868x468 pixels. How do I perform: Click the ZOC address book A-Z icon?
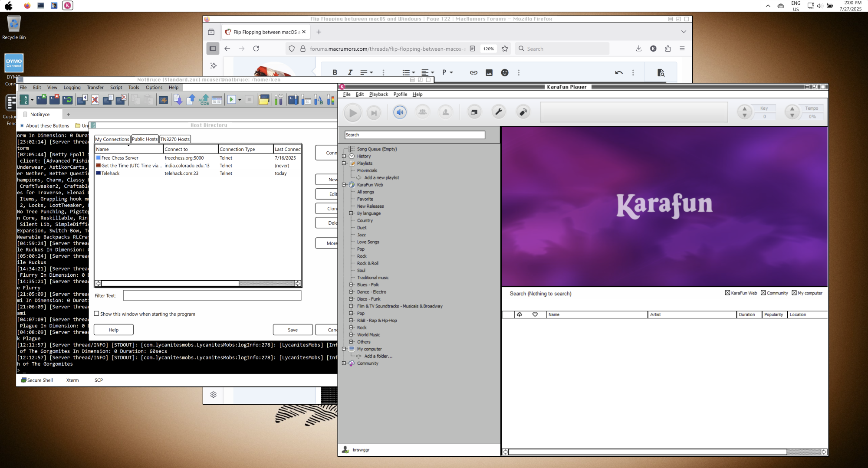[x=25, y=100]
